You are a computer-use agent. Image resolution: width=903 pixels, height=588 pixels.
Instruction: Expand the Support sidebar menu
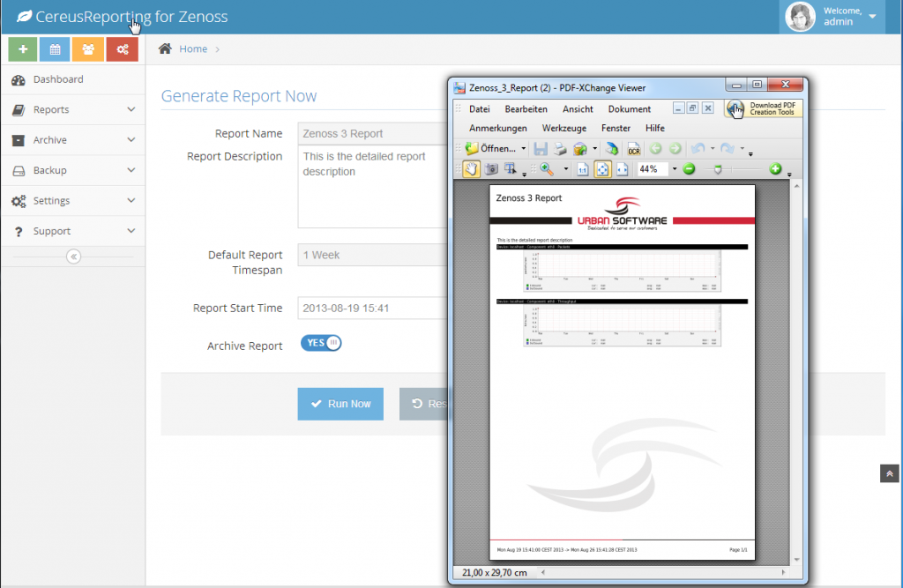click(x=72, y=231)
